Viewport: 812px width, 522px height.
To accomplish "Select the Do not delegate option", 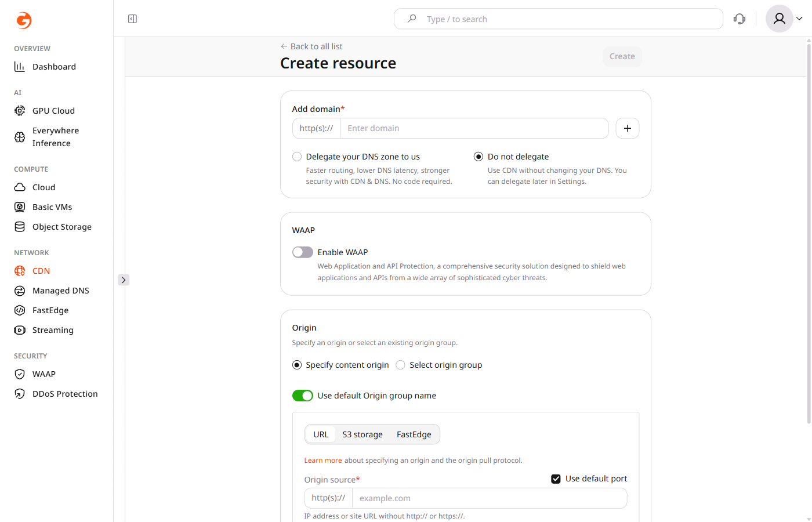I will pyautogui.click(x=478, y=157).
